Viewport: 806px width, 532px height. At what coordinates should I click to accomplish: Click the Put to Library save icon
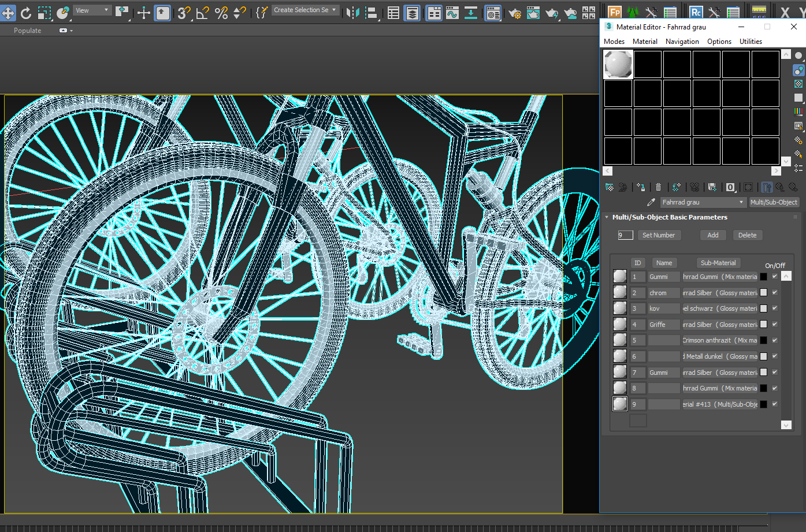point(712,187)
